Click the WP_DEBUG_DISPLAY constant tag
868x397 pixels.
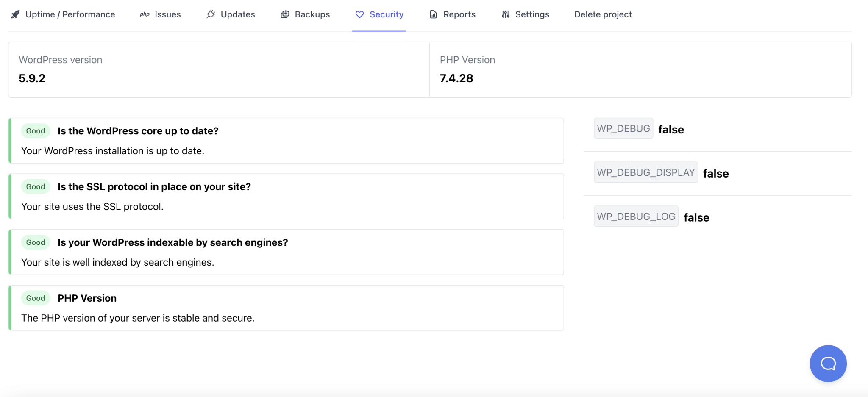point(646,172)
